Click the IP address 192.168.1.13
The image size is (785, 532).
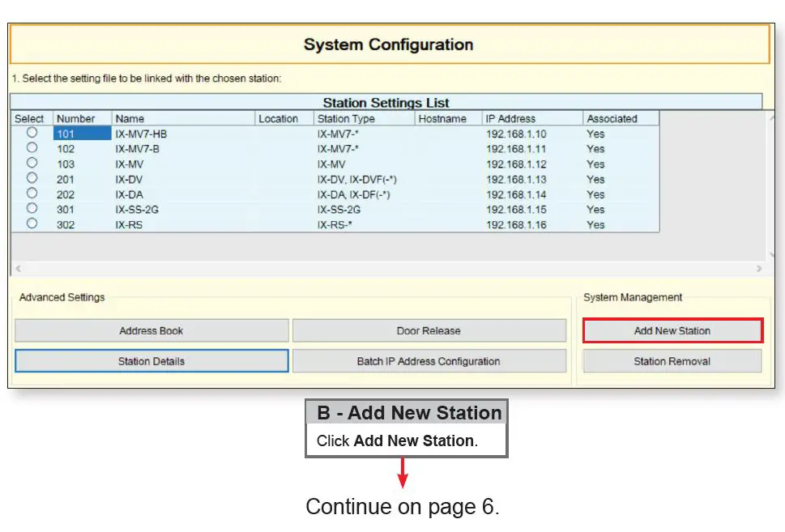click(x=516, y=179)
